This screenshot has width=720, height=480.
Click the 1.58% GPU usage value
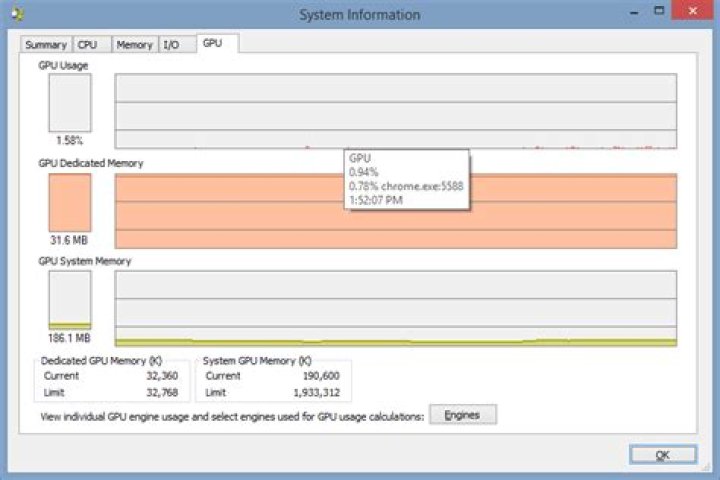pos(69,141)
